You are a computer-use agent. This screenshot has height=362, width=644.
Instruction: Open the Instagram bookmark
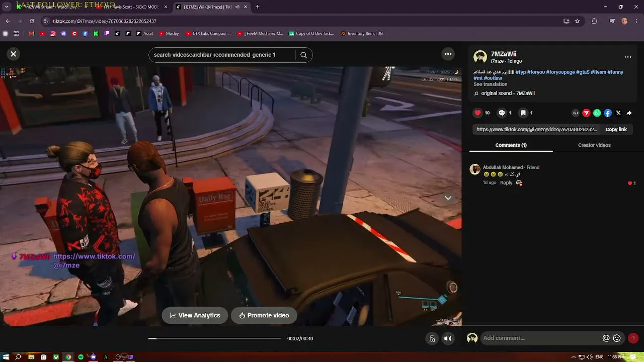coord(53,34)
